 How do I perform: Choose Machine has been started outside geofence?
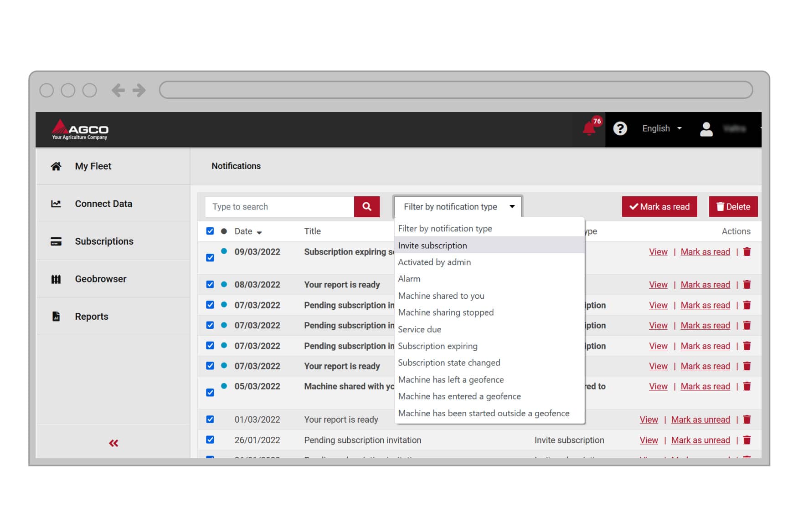click(x=489, y=413)
